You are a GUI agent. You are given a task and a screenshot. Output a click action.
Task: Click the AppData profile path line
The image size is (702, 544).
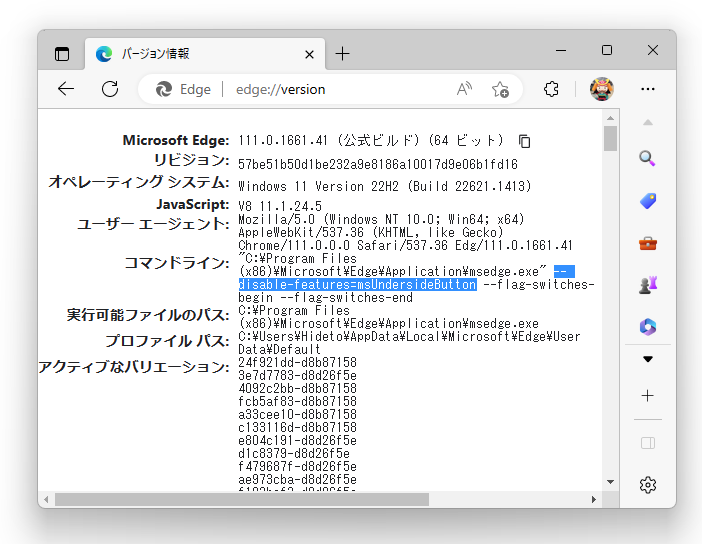(x=409, y=337)
